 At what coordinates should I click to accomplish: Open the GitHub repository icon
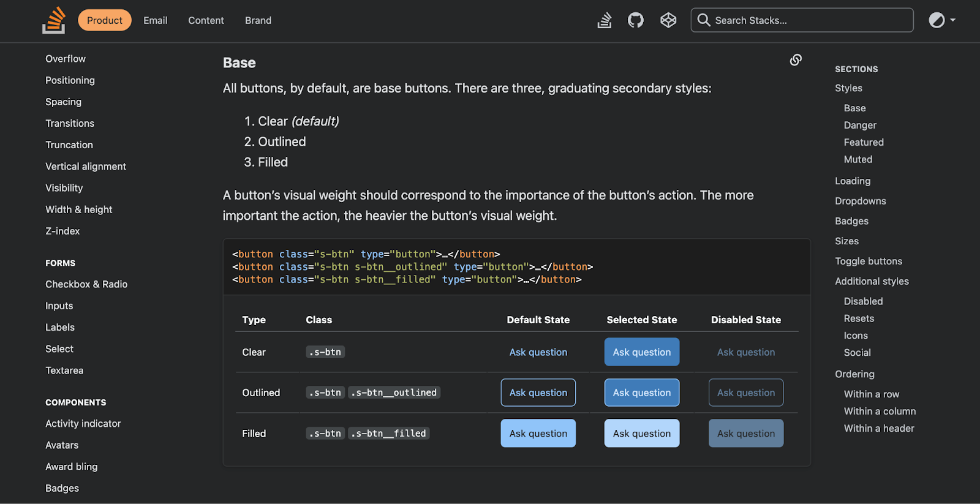pyautogui.click(x=636, y=20)
